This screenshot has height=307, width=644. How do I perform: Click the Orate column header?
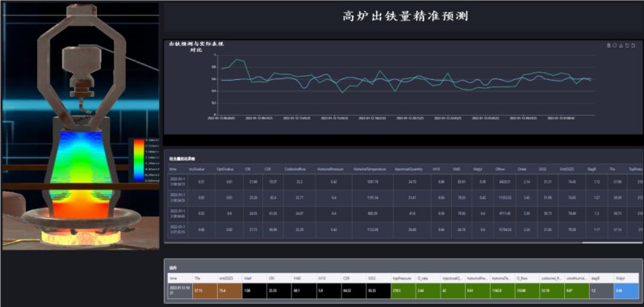click(x=521, y=169)
